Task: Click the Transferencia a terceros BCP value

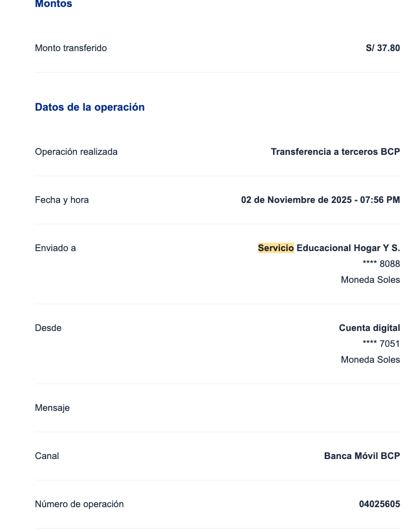Action: [335, 152]
